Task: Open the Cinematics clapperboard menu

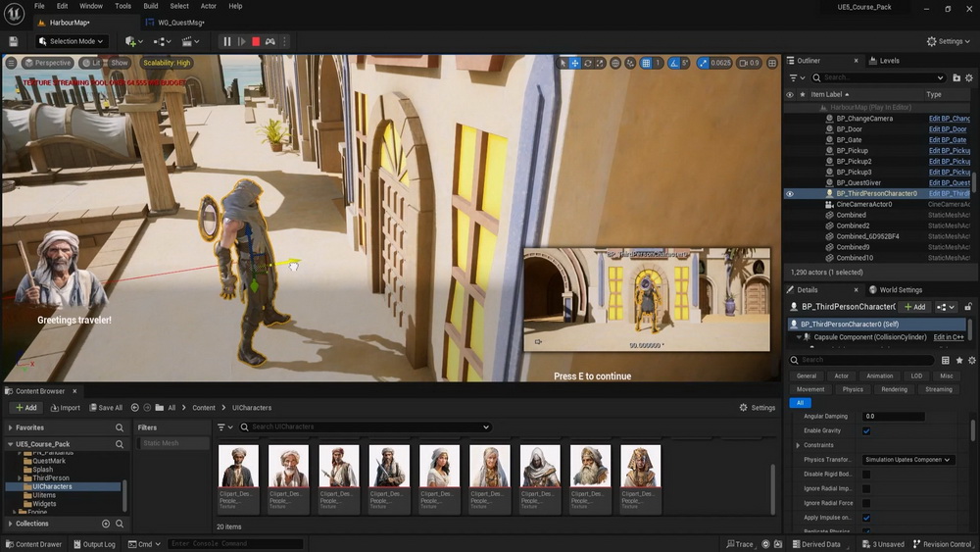Action: [x=190, y=41]
